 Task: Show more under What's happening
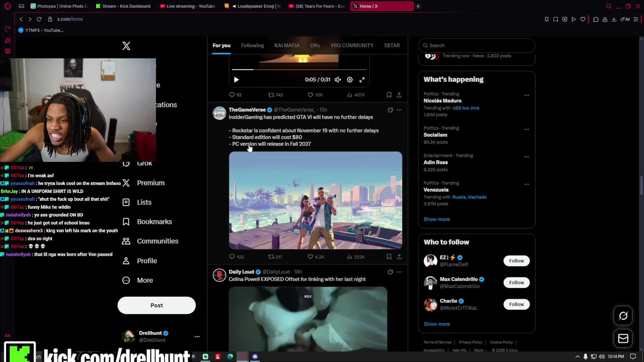pos(437,219)
